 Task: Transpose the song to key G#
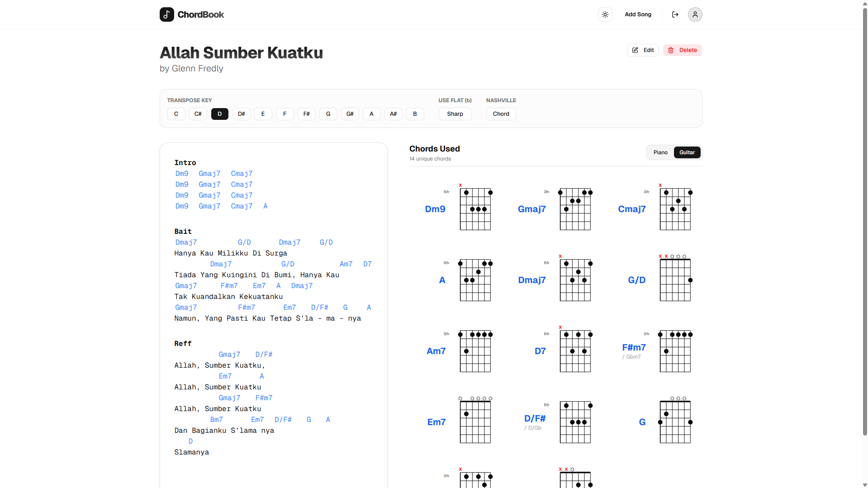coord(350,114)
